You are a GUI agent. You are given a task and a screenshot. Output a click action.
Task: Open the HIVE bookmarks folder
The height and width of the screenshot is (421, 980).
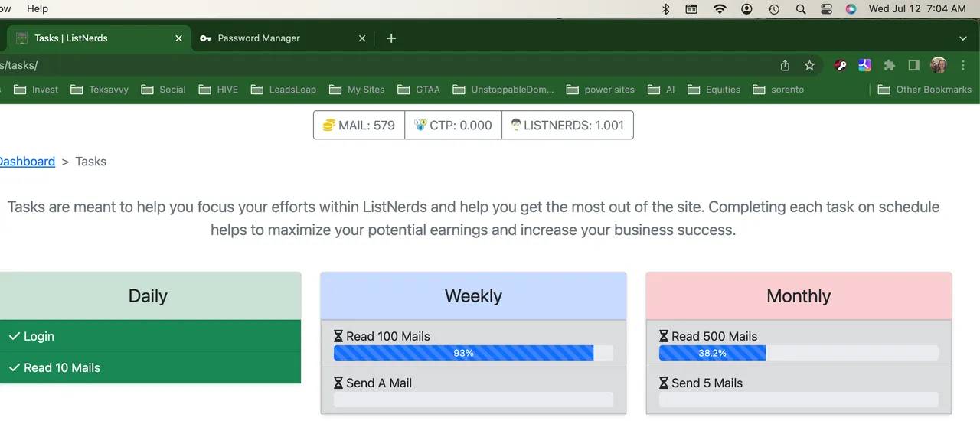pos(218,90)
